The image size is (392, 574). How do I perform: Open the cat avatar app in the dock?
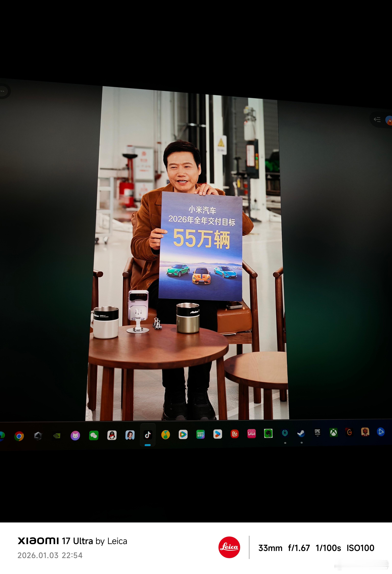coord(75,435)
